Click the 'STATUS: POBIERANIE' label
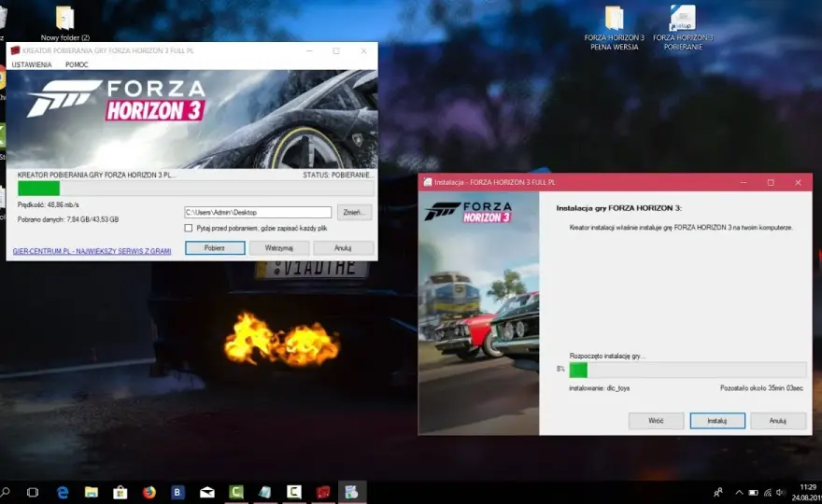This screenshot has height=504, width=822. pos(336,175)
